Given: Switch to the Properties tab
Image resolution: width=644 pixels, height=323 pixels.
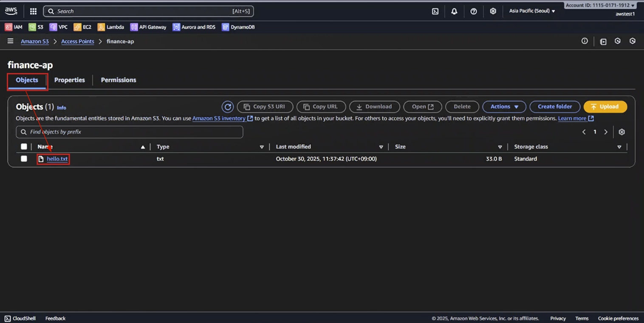Looking at the screenshot, I should (x=70, y=80).
